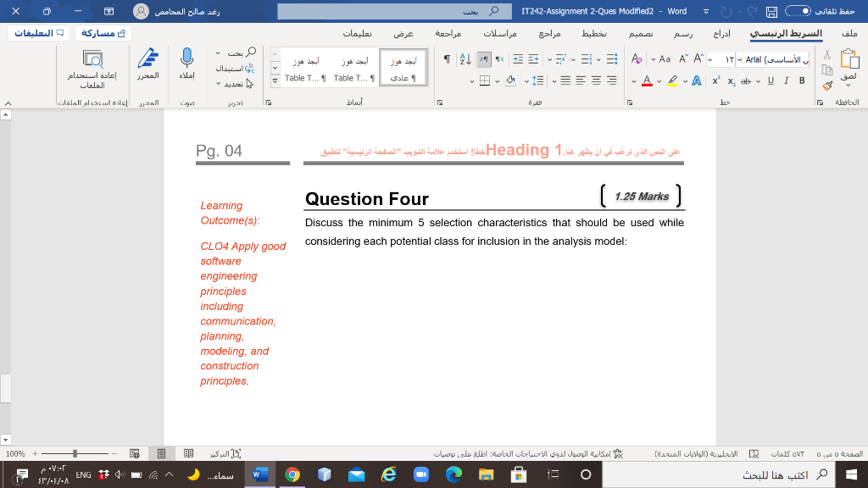Open the عرض (View) tab

tap(403, 34)
